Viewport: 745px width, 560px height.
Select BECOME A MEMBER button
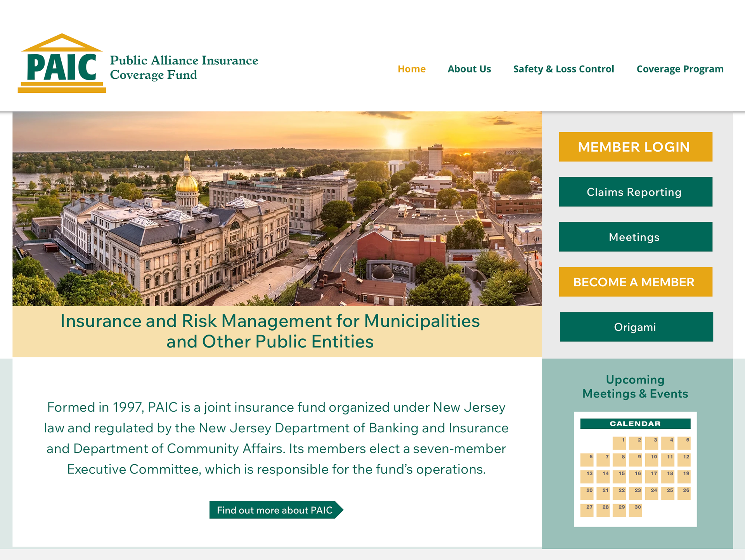click(635, 282)
